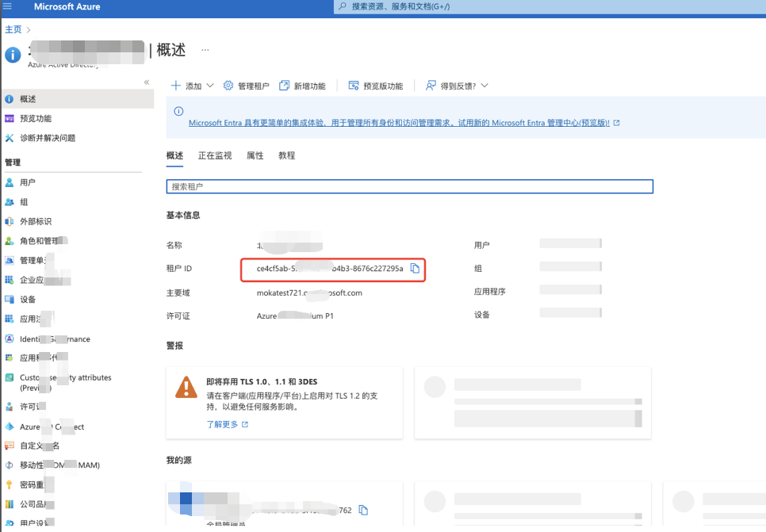Expand the 添加 dropdown

(x=193, y=86)
